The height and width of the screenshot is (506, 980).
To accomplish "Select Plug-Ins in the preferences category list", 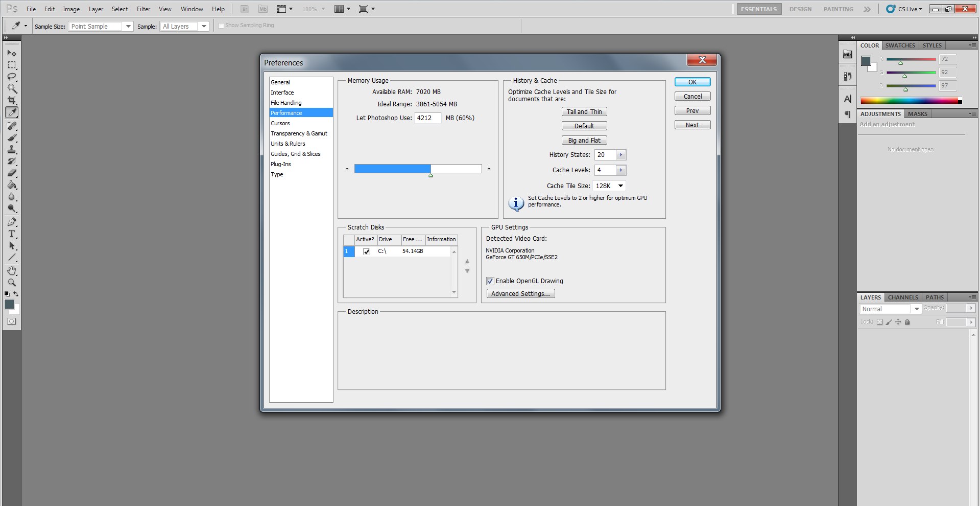I will click(301, 164).
